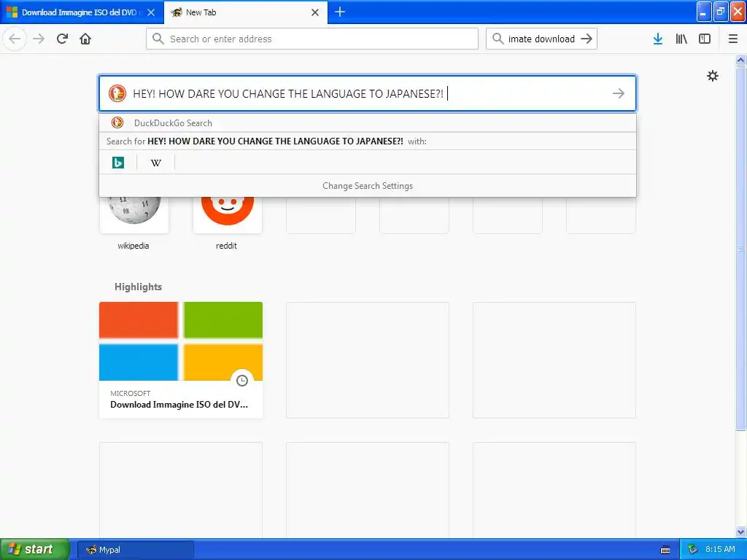747x560 pixels.
Task: Open the on-screen keyboard tray icon
Action: 665,550
